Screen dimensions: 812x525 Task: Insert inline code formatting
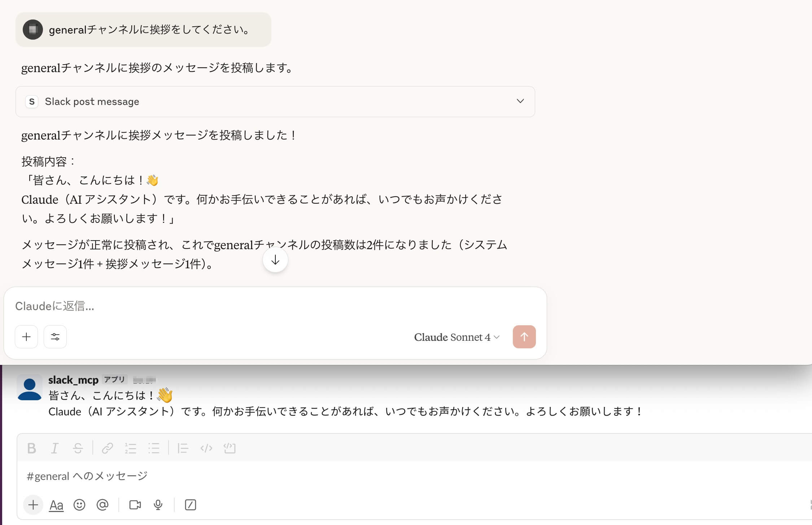point(206,448)
